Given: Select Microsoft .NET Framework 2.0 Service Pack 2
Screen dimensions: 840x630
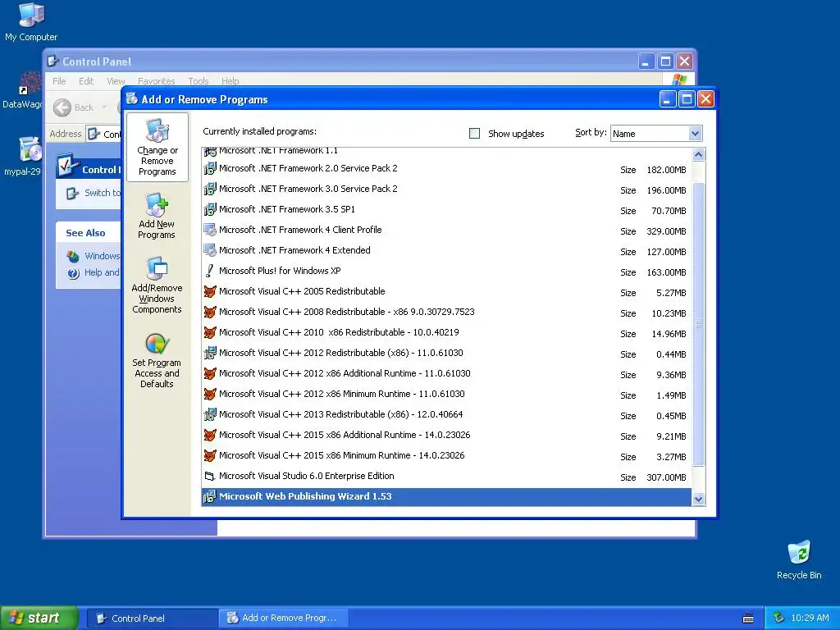Looking at the screenshot, I should pos(447,169).
